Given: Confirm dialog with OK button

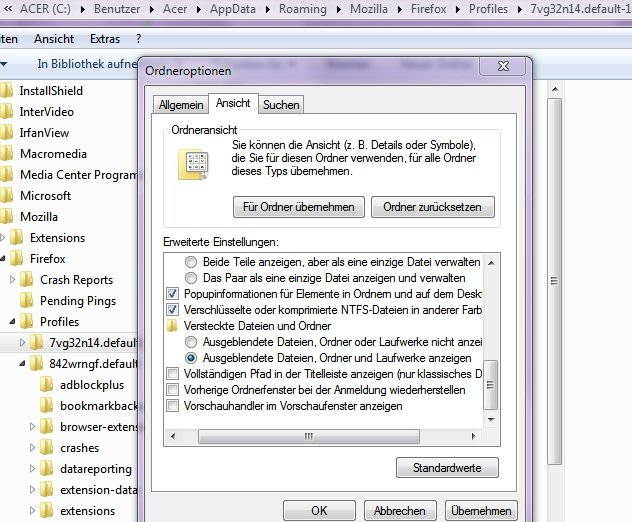Looking at the screenshot, I should (x=319, y=511).
